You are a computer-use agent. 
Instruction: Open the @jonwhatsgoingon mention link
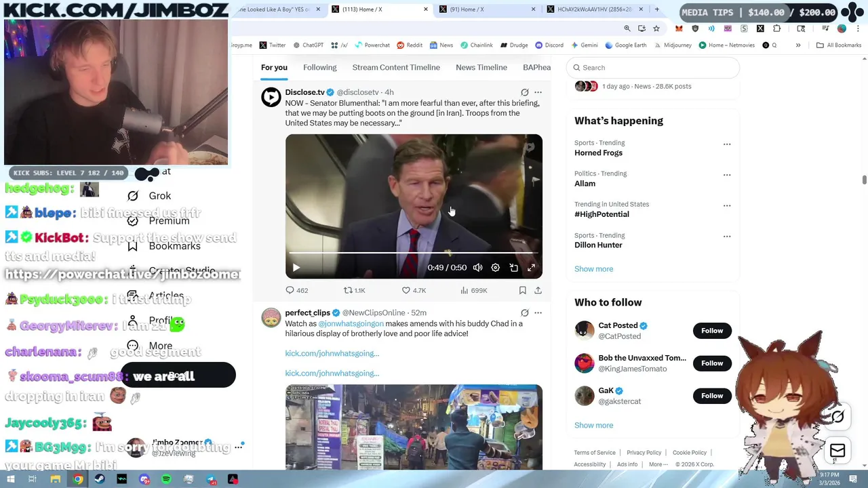coord(351,323)
